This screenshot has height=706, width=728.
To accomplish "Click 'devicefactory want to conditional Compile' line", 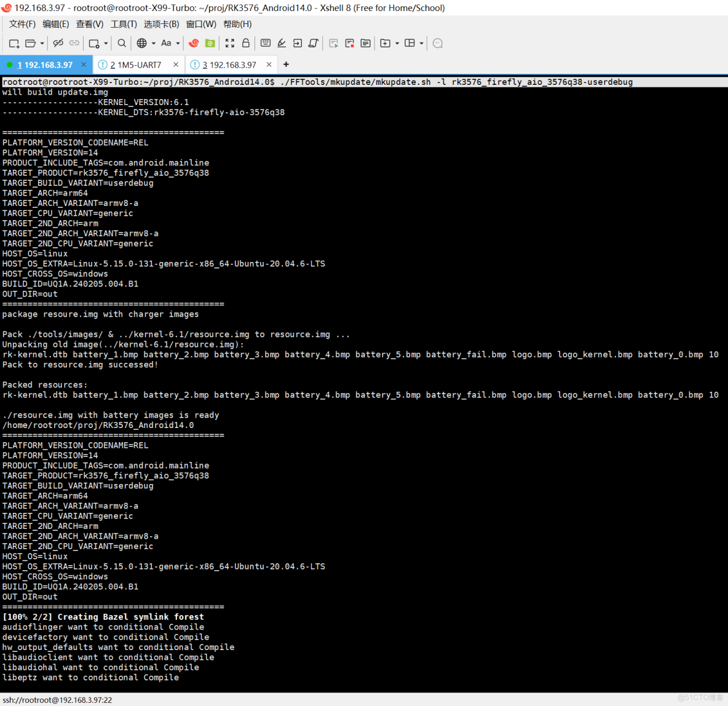I will click(x=105, y=637).
